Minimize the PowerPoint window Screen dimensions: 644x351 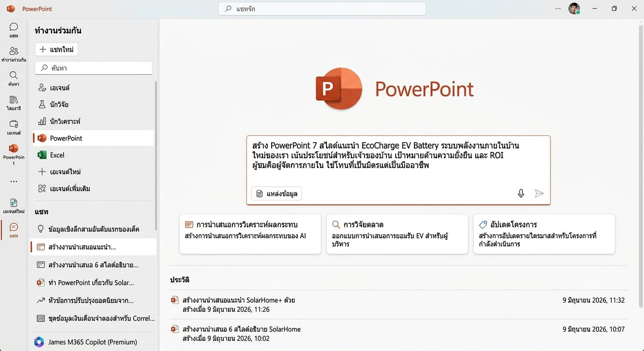click(x=595, y=8)
